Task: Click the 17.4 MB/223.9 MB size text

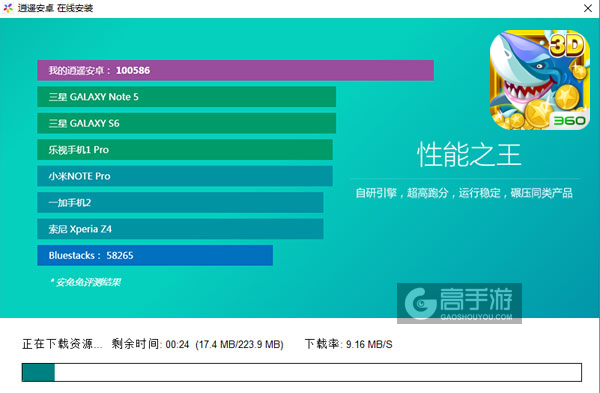Action: click(240, 344)
